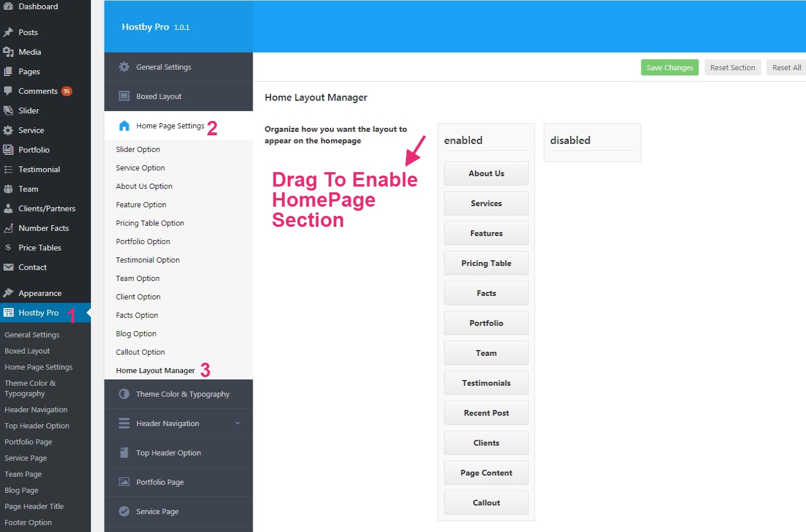Click the Boxed Layout panel icon
Screen dimensions: 806x532
click(x=124, y=96)
